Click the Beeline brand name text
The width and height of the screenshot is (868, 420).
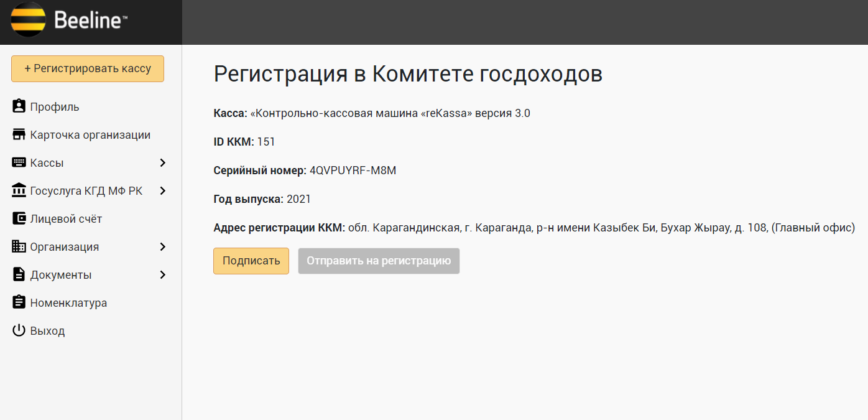(91, 21)
